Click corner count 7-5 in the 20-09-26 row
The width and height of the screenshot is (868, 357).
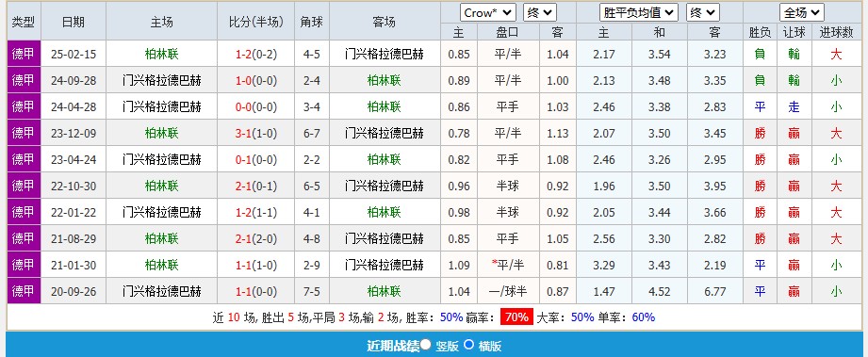pos(312,291)
